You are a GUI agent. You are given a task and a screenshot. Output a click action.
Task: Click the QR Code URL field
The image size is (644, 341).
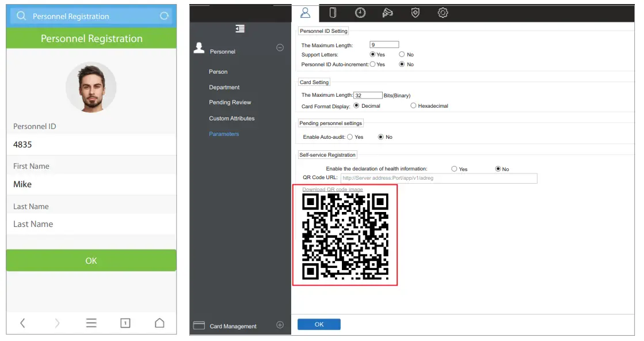tap(439, 178)
